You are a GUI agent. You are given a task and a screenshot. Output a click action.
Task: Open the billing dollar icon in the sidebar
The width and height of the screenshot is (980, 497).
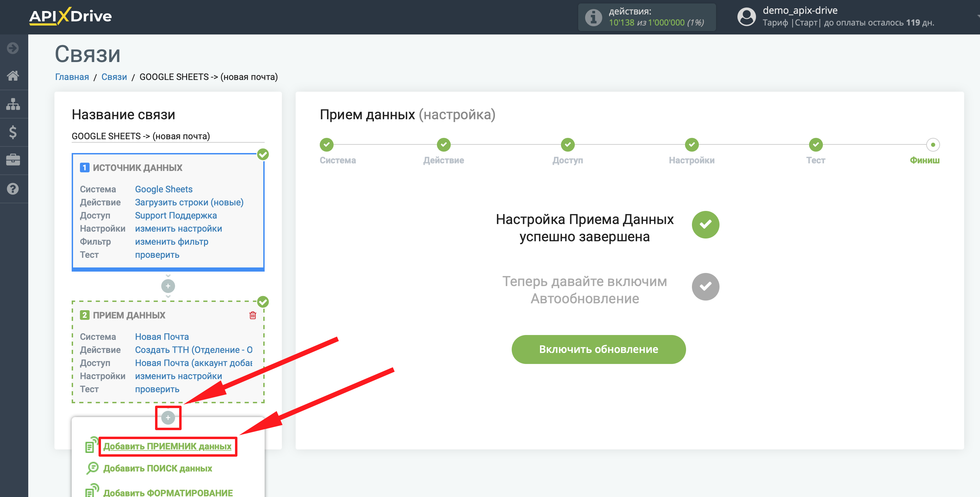tap(13, 132)
